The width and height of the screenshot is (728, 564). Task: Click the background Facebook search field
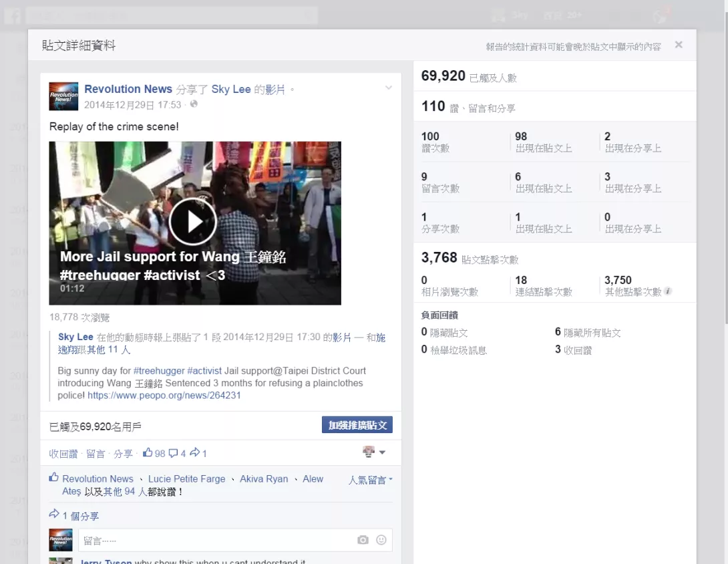click(x=172, y=16)
